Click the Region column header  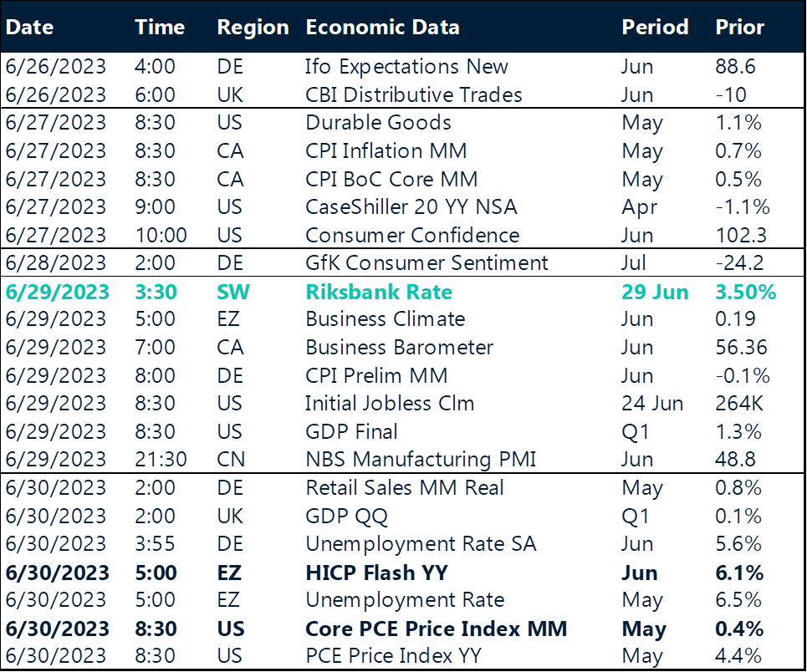[x=253, y=27]
